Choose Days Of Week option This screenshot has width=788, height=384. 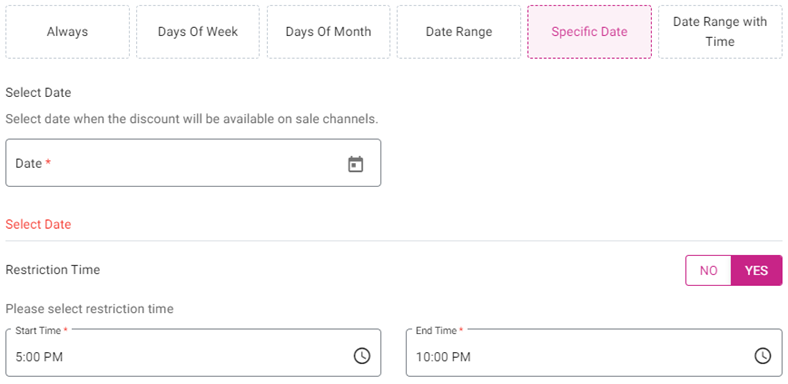click(x=198, y=32)
